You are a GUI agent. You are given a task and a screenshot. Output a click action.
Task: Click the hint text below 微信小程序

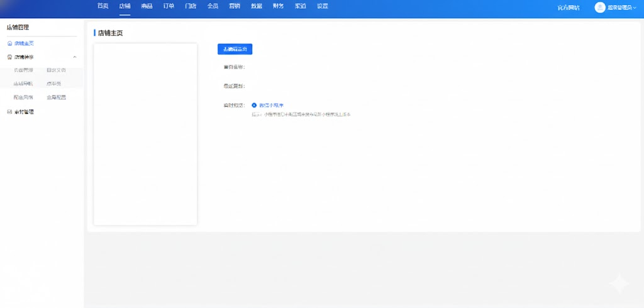click(x=301, y=114)
